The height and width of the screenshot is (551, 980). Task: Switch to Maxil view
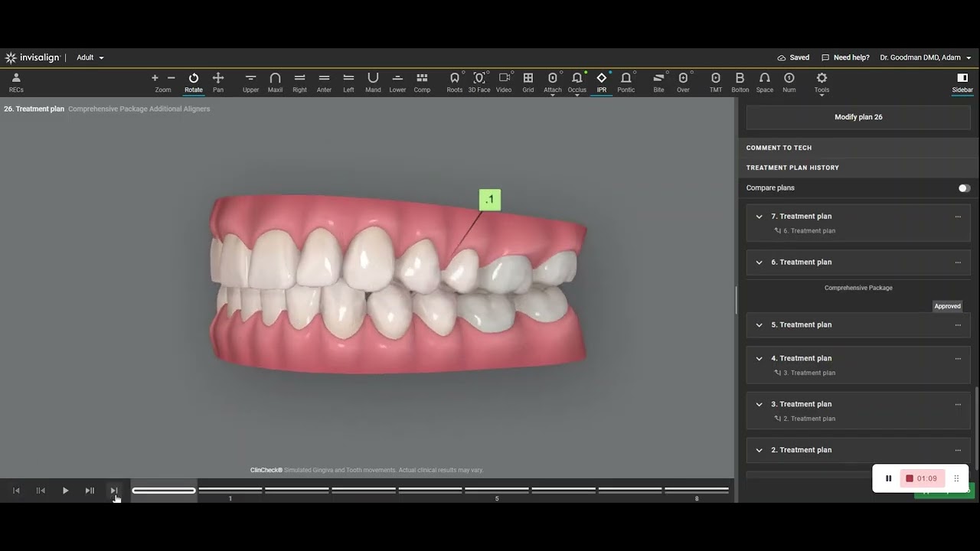[x=275, y=83]
